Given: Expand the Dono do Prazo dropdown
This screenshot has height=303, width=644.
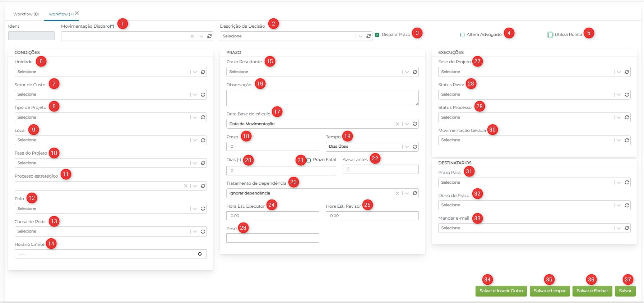Looking at the screenshot, I should click(619, 205).
